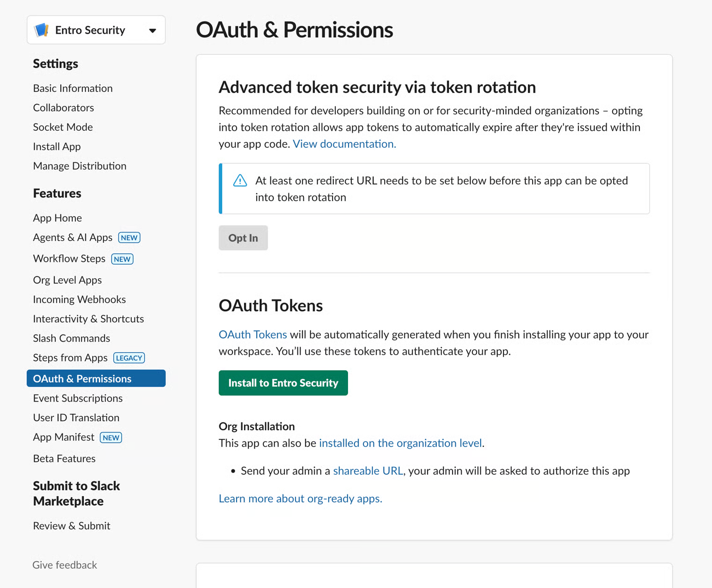Open Manage Distribution page

(80, 166)
